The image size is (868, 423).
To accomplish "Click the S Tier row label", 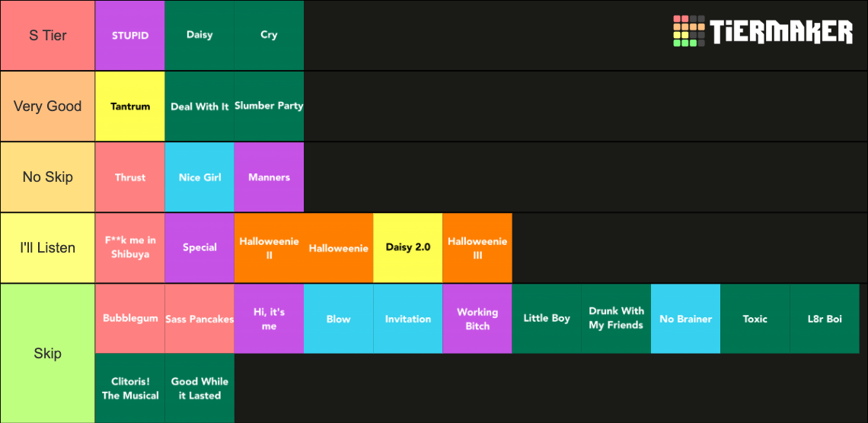I will (x=48, y=36).
